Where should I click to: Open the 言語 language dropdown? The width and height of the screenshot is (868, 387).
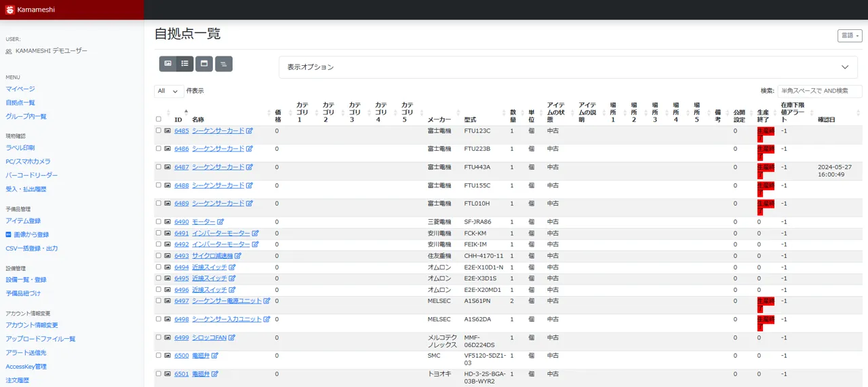coord(850,35)
